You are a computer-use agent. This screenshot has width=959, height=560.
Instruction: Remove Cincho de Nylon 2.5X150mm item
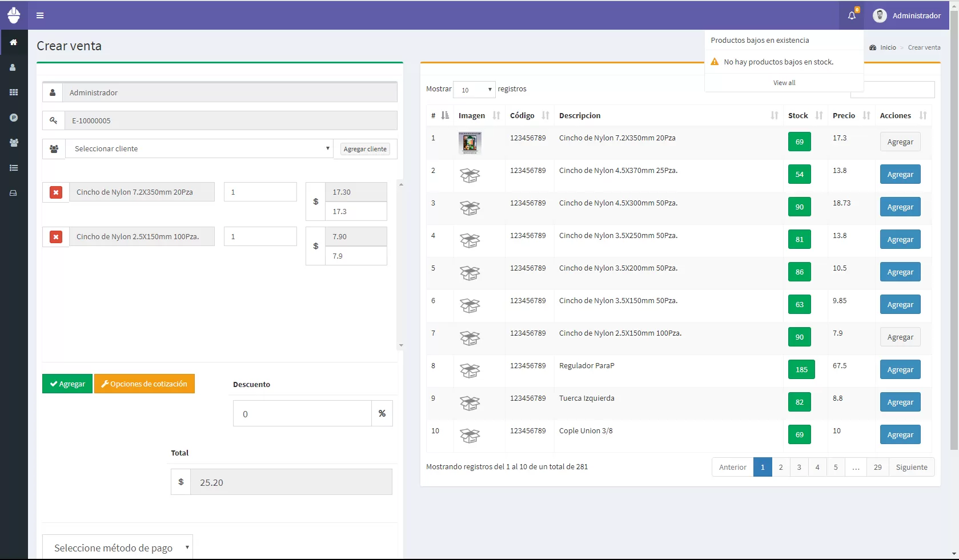(56, 237)
